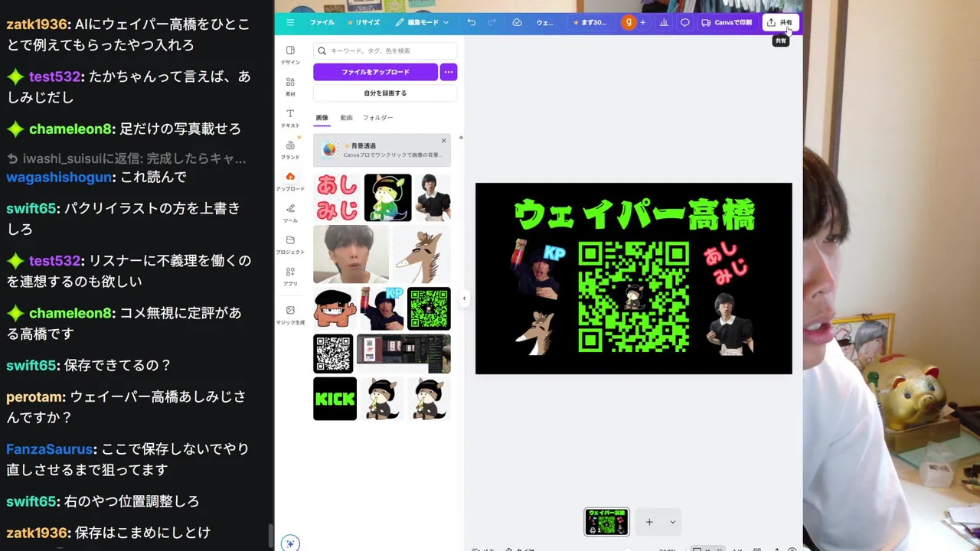Click chat username wagashishogun
980x551 pixels.
60,177
